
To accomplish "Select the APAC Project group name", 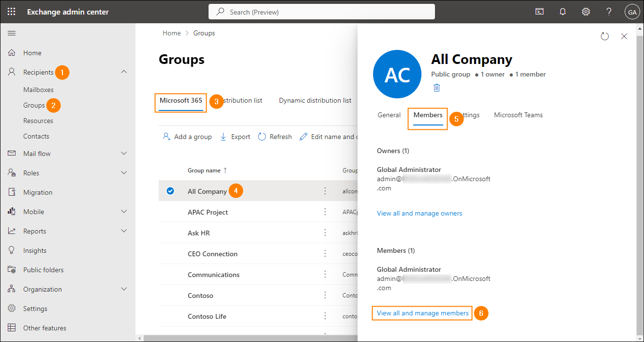I will (208, 212).
